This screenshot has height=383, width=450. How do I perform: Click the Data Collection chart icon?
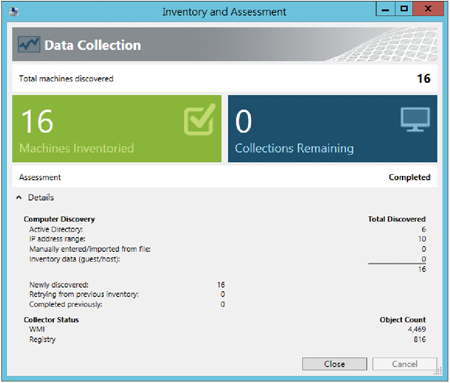pyautogui.click(x=29, y=45)
